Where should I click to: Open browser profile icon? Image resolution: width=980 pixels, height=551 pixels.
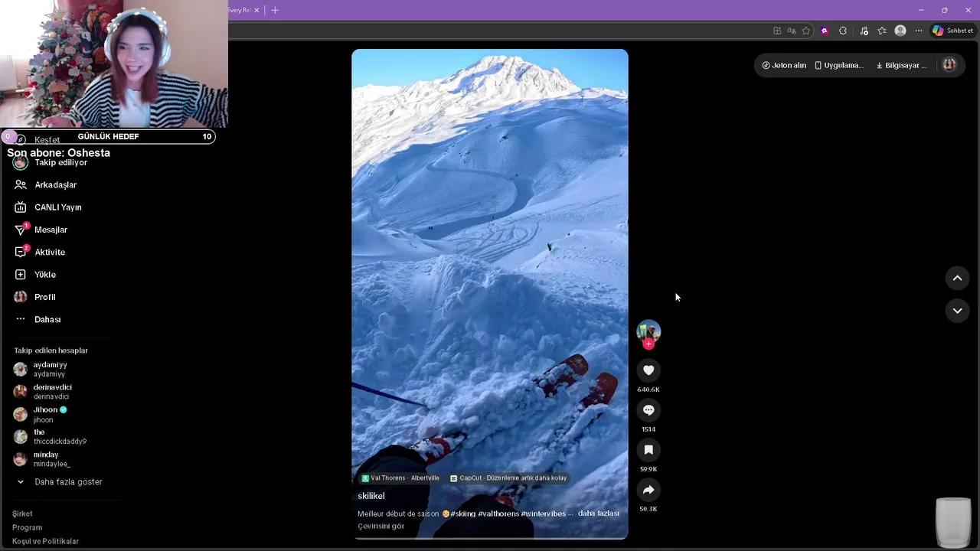click(x=900, y=31)
